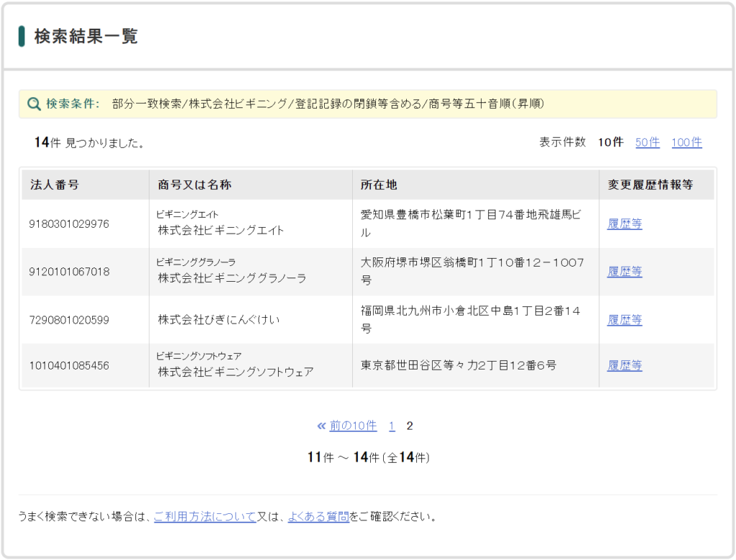This screenshot has height=560, width=736.
Task: Open the ご利用方法について help link
Action: click(205, 516)
